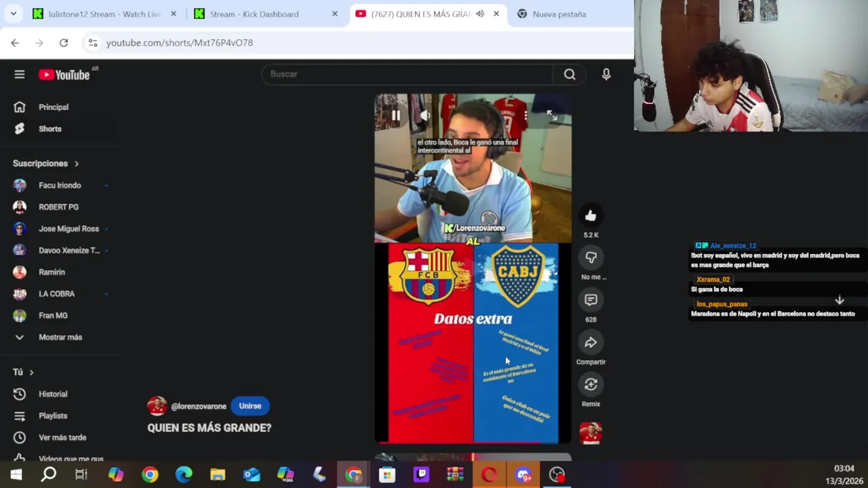Share the Short via Compartir icon
This screenshot has width=868, height=488.
point(591,342)
